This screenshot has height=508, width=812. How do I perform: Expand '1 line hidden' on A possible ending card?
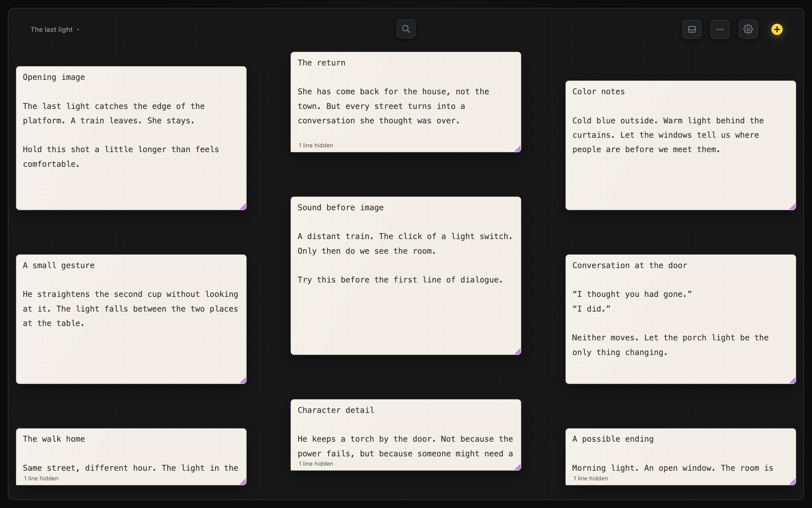point(591,478)
